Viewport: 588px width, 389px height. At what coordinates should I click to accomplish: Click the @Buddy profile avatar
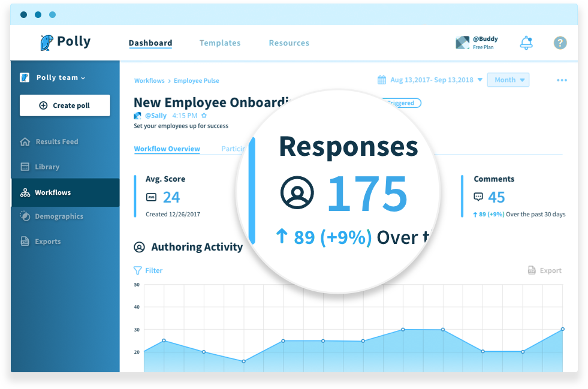(x=462, y=43)
